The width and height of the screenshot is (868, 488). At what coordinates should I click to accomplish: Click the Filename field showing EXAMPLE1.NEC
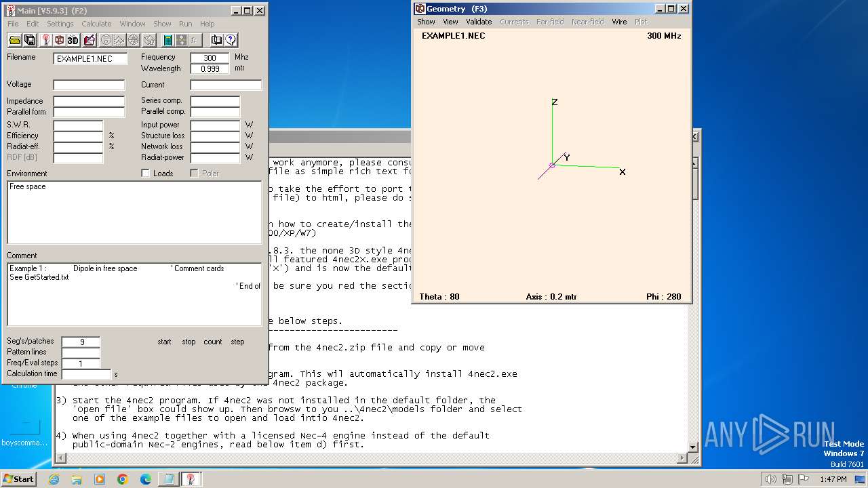(x=90, y=58)
